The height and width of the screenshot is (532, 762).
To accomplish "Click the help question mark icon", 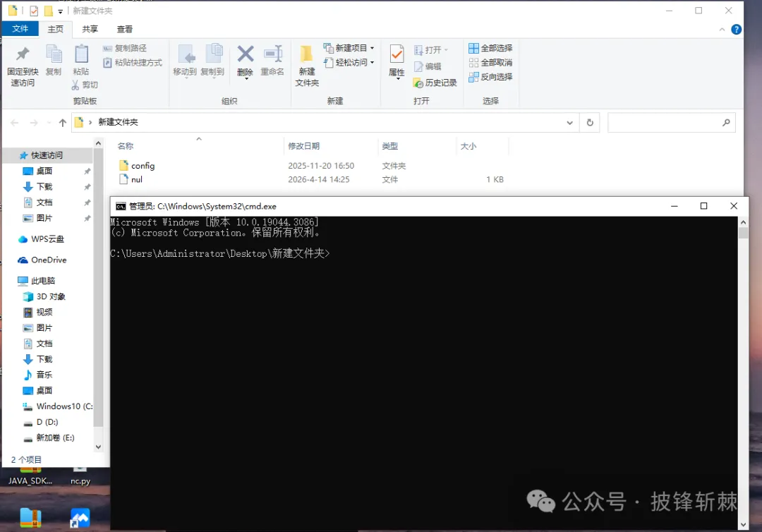I will 736,30.
